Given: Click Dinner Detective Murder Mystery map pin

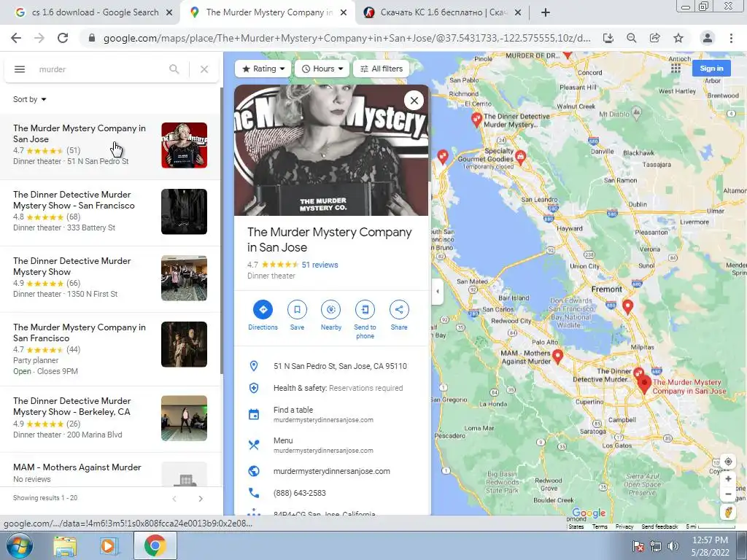Looking at the screenshot, I should coord(476,119).
